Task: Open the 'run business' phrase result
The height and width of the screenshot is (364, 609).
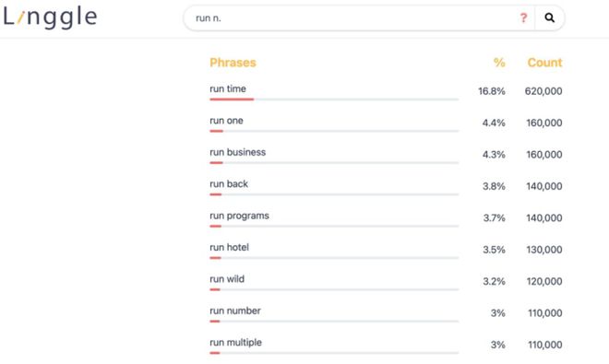Action: click(x=238, y=152)
